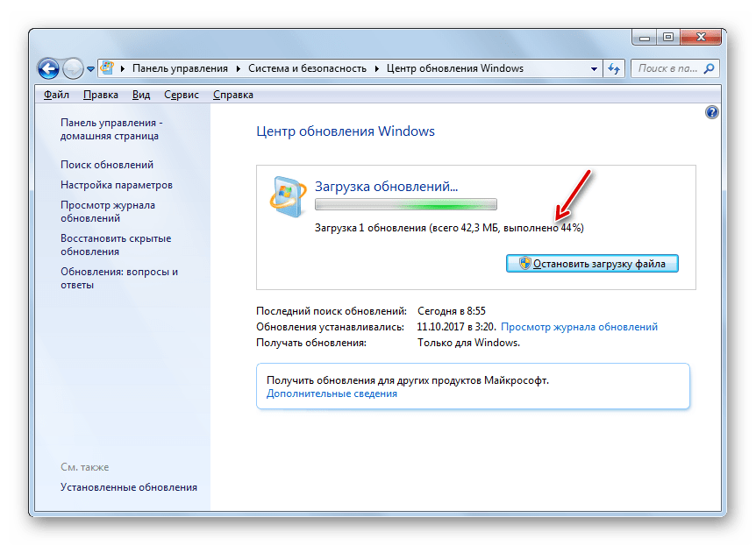Image resolution: width=756 pixels, height=546 pixels.
Task: Minimize the window
Action: tap(644, 38)
